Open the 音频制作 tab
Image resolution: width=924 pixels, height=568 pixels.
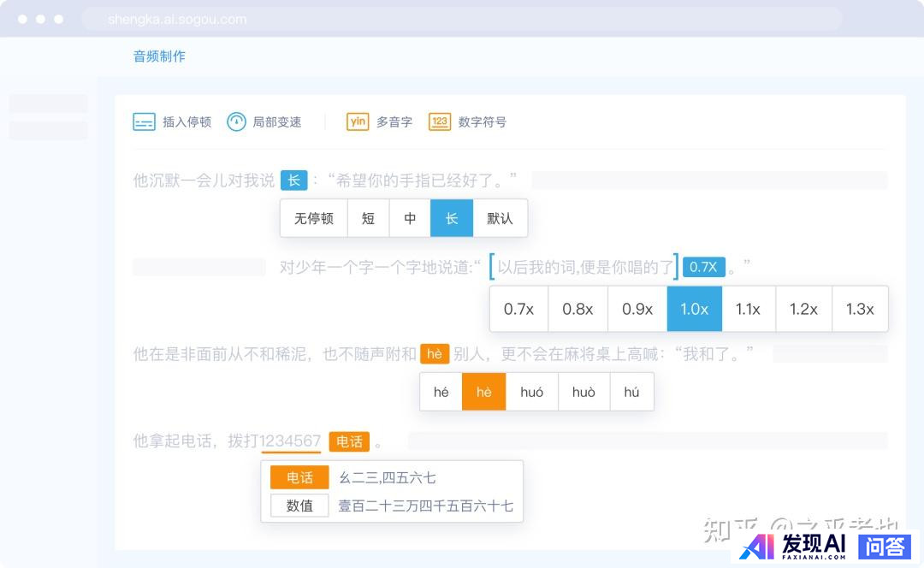pos(159,56)
